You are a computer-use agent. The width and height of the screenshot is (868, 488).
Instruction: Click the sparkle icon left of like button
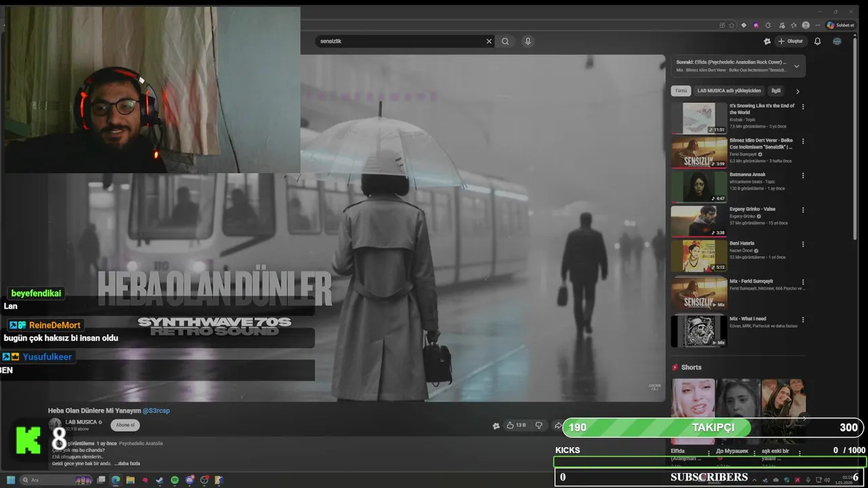(496, 426)
